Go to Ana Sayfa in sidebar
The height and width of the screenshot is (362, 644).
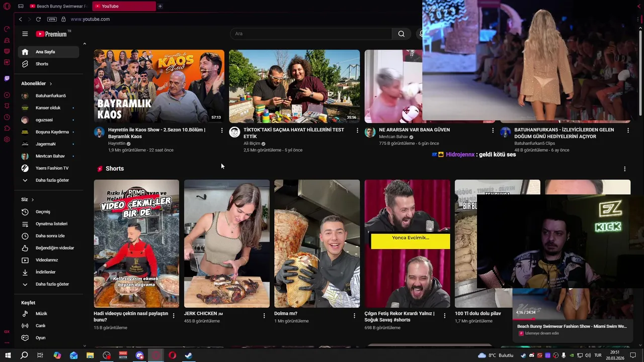coord(48,52)
